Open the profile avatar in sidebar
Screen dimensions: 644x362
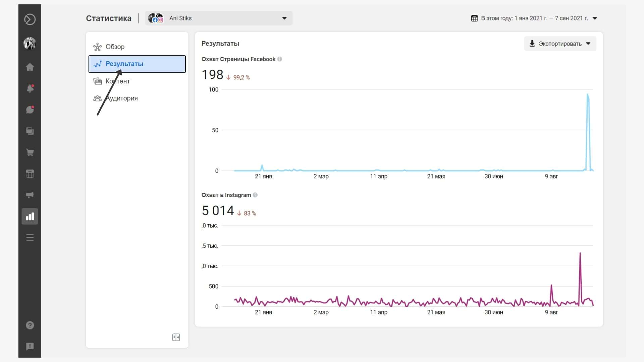30,43
